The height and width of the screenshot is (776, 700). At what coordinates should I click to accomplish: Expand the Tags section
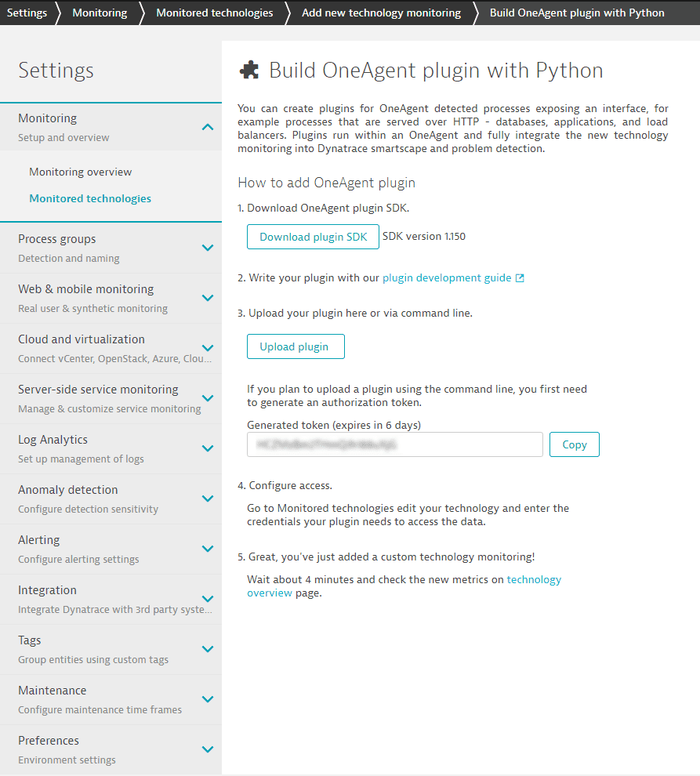[208, 649]
